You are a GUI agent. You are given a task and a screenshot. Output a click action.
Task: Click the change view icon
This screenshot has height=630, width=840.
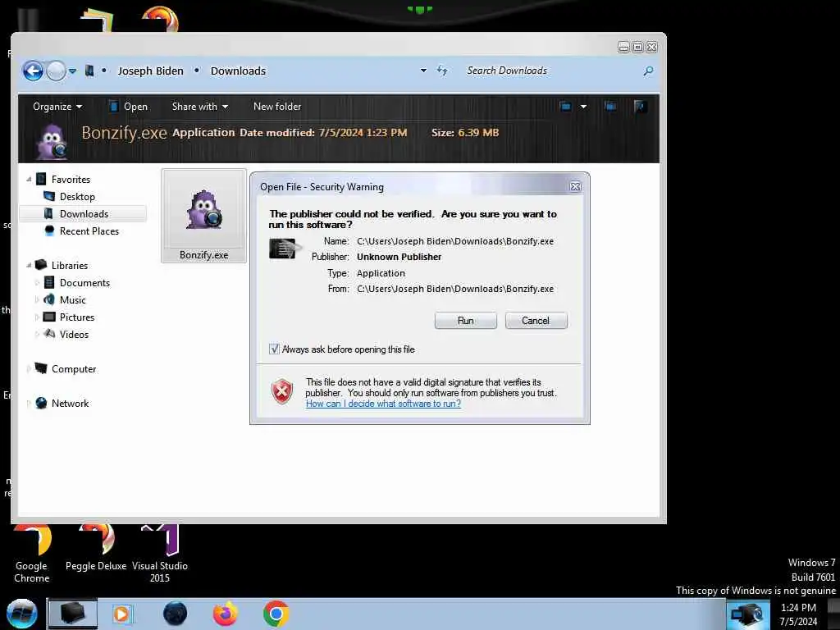point(565,106)
